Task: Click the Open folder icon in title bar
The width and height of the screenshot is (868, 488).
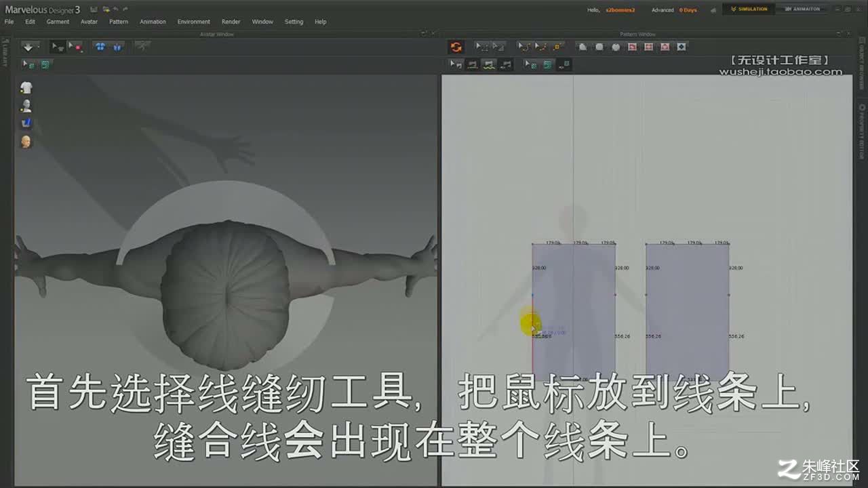Action: click(106, 9)
